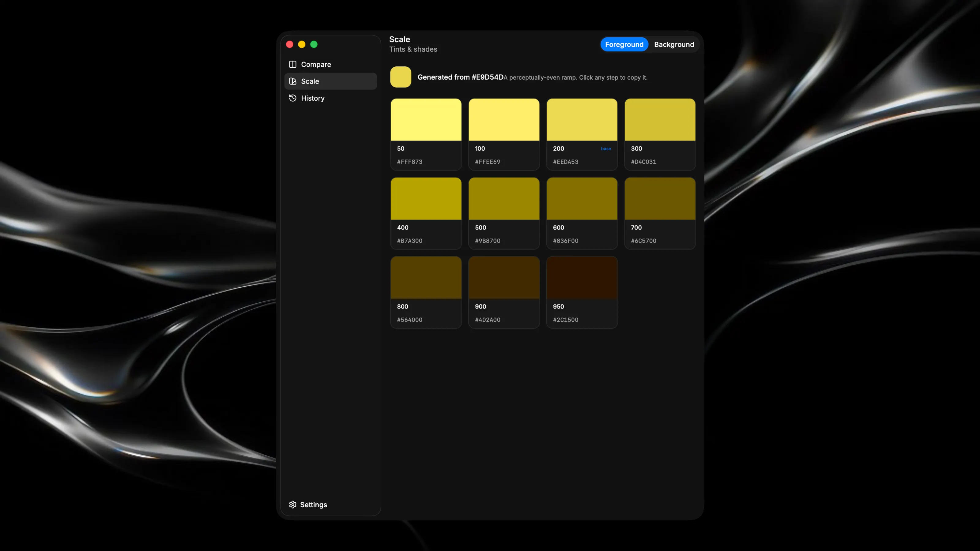This screenshot has width=980, height=551.
Task: Click hex value #2C1500
Action: tap(565, 320)
